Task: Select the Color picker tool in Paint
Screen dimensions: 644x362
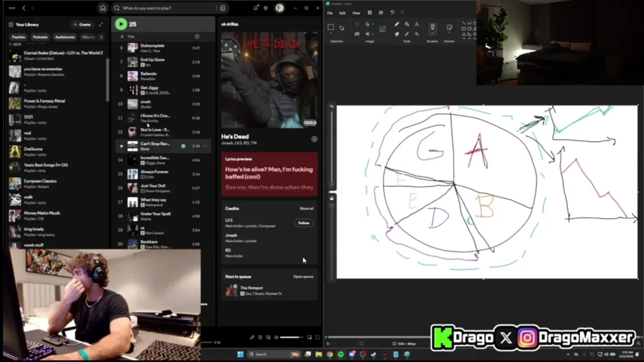Action: (x=407, y=34)
